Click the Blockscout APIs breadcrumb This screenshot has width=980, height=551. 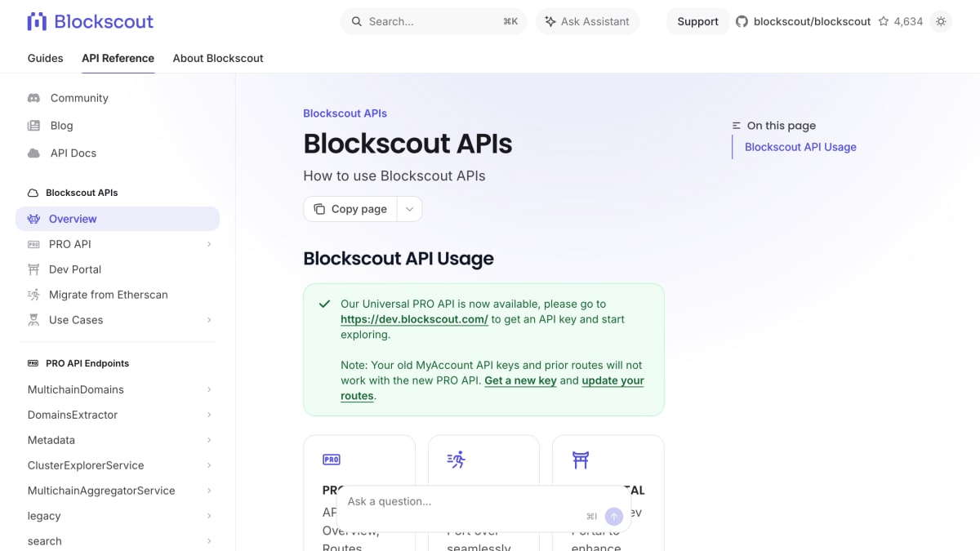(x=345, y=113)
